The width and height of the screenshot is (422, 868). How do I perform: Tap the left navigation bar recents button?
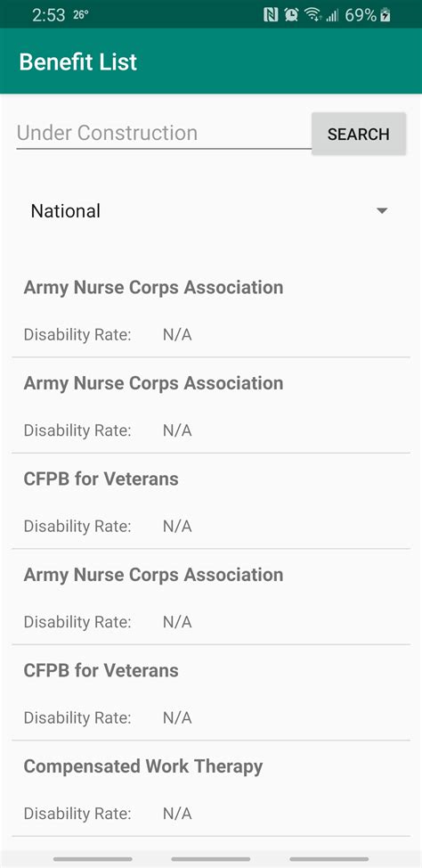(93, 859)
